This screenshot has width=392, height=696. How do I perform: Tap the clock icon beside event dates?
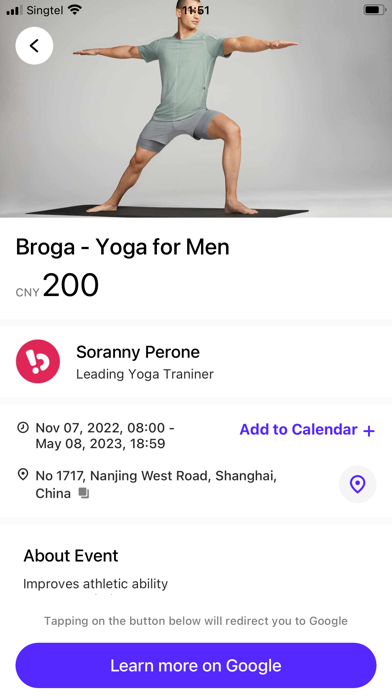tap(23, 428)
